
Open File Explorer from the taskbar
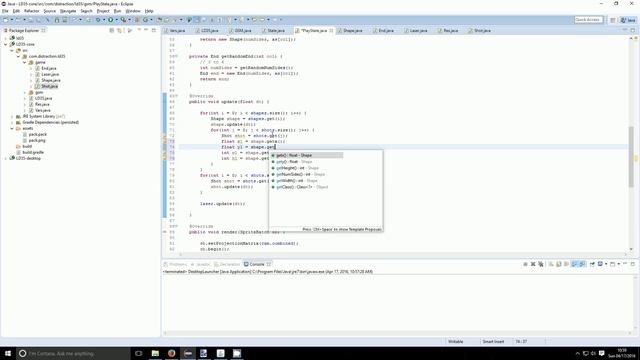[x=155, y=353]
